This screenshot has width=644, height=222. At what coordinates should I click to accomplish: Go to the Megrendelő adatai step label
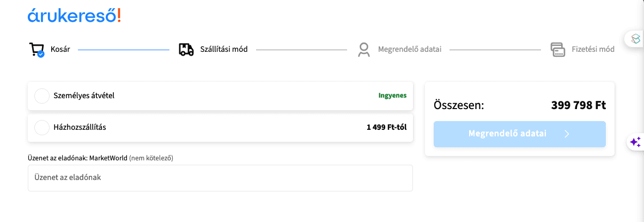[x=410, y=49]
